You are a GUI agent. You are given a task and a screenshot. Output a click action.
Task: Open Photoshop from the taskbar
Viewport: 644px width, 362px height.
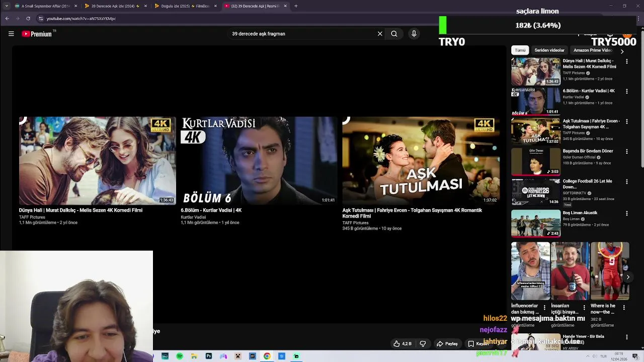click(x=209, y=356)
